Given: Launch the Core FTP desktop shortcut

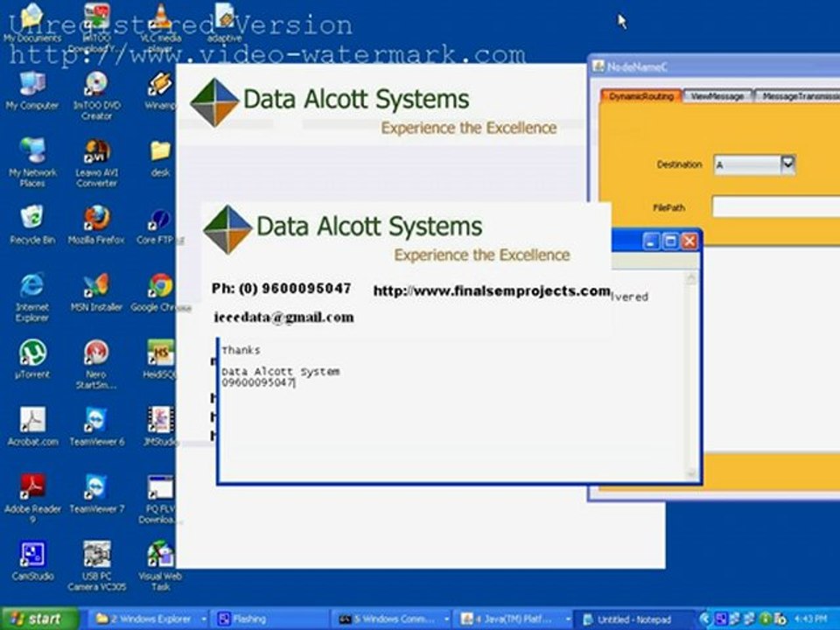Looking at the screenshot, I should pos(160,225).
